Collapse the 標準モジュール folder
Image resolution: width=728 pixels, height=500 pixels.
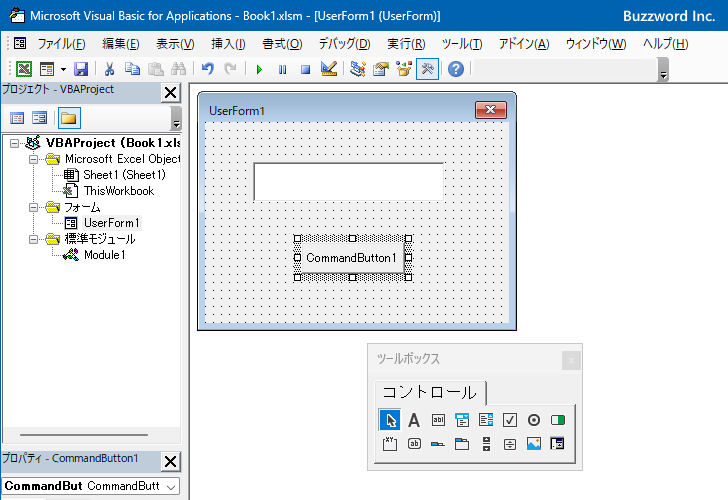pos(33,239)
